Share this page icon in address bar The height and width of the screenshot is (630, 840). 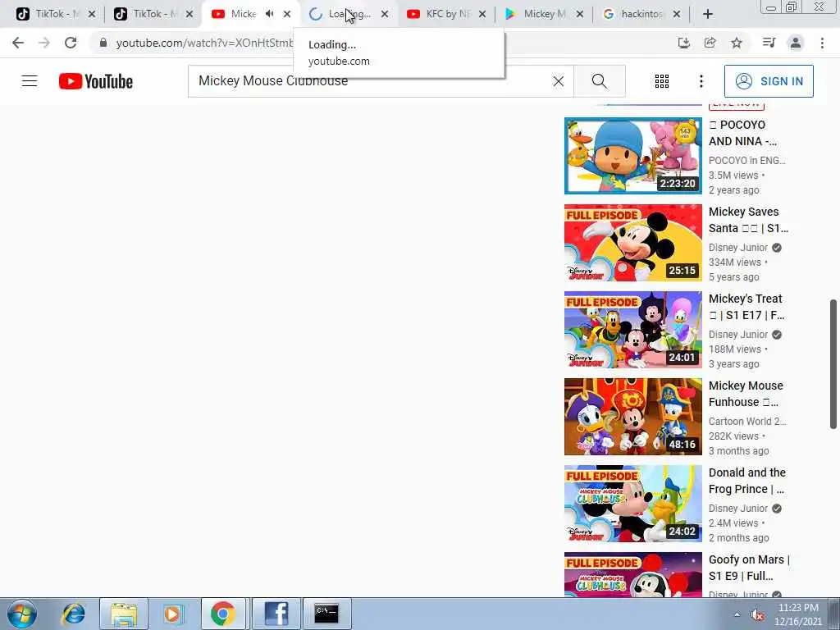(x=710, y=43)
